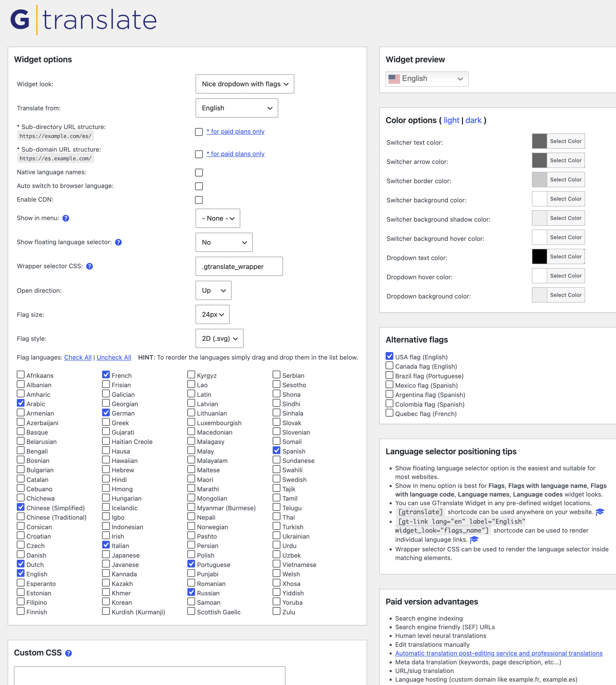Click the help icon next to Show in menu
The image size is (616, 685).
[x=66, y=218]
